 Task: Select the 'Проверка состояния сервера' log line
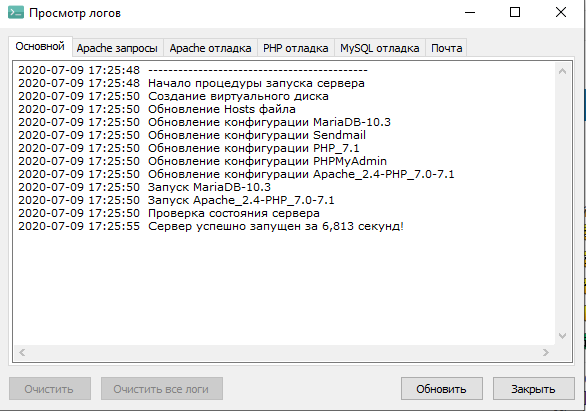click(x=169, y=213)
